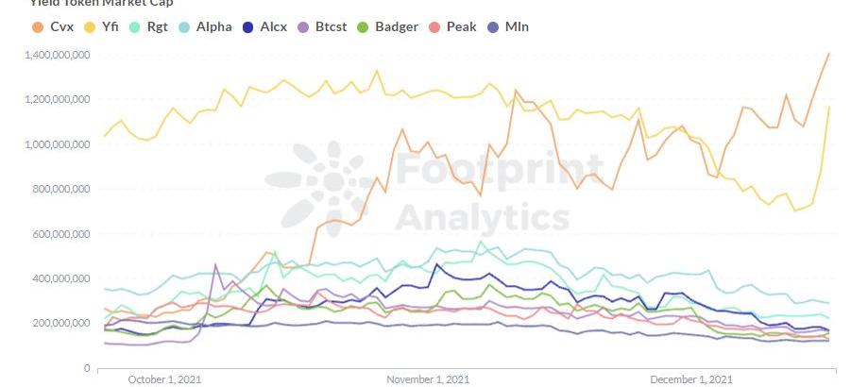
Task: Toggle the Rgt series in legend
Action: tap(149, 26)
